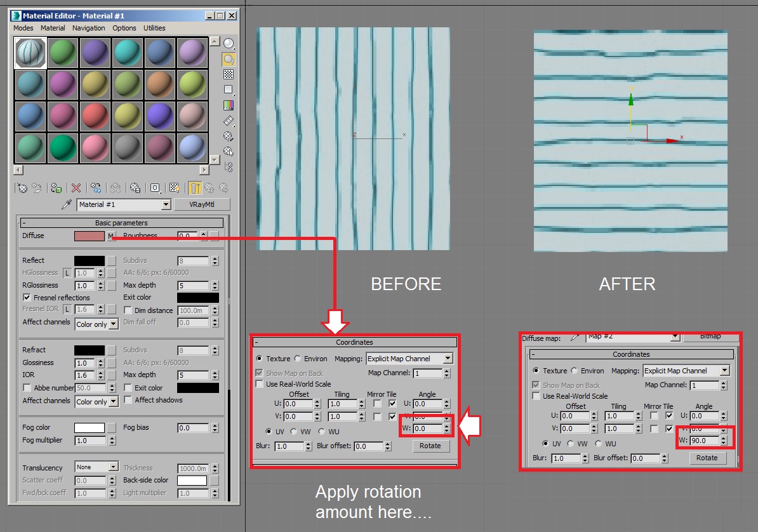
Task: Open the Utilities menu
Action: [x=154, y=28]
